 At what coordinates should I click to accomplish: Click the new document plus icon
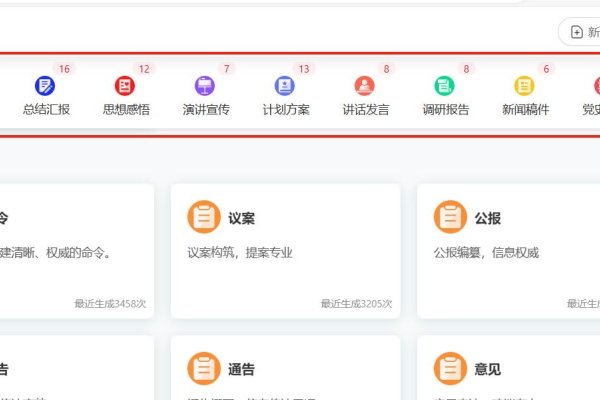577,32
